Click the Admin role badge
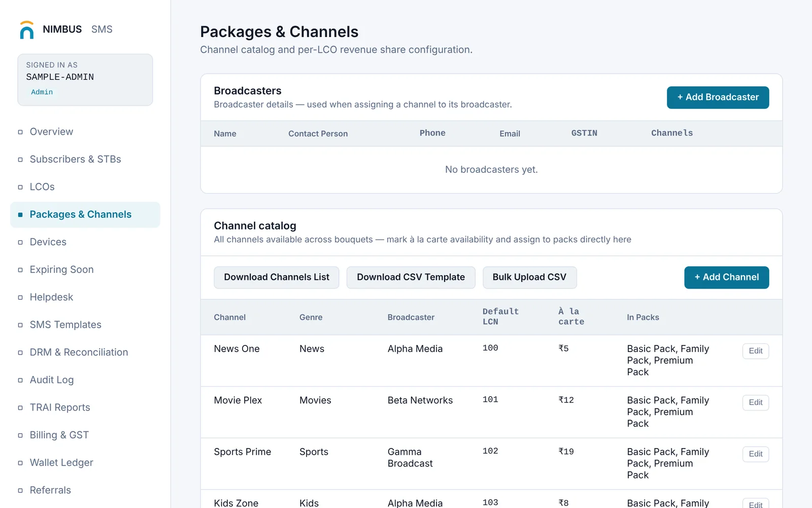The image size is (812, 508). coord(42,92)
